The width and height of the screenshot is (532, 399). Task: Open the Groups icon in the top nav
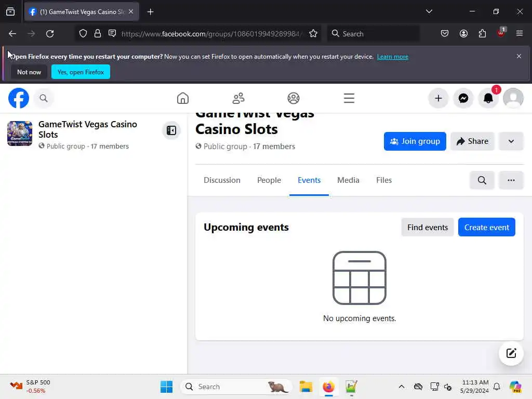[294, 98]
